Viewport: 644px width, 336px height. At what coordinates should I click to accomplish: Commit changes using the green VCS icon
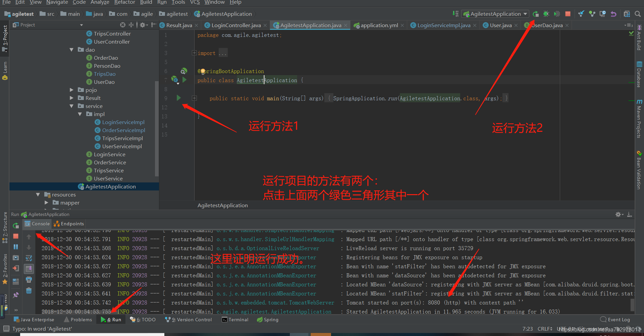tap(592, 14)
